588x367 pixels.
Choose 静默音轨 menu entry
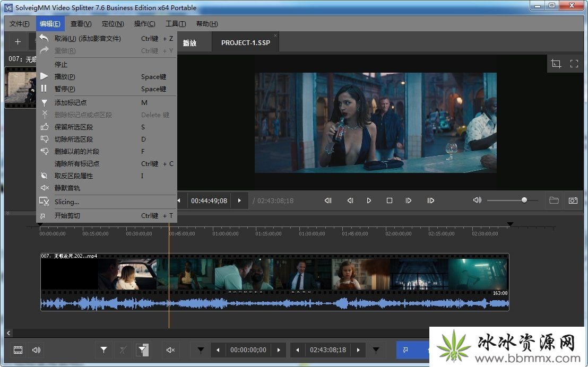coord(107,188)
